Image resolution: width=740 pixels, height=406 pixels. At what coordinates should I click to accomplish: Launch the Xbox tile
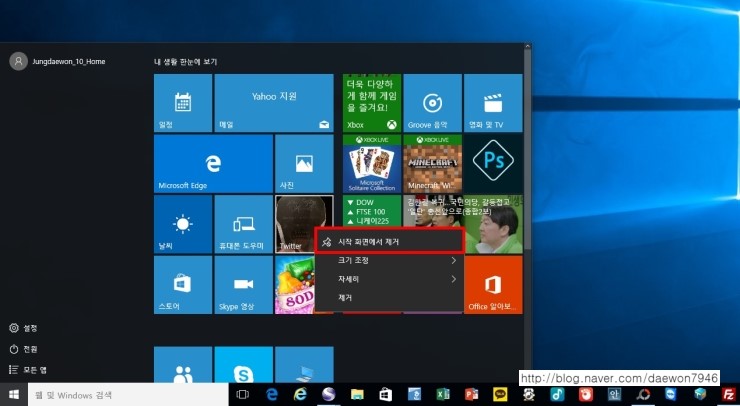(x=372, y=103)
